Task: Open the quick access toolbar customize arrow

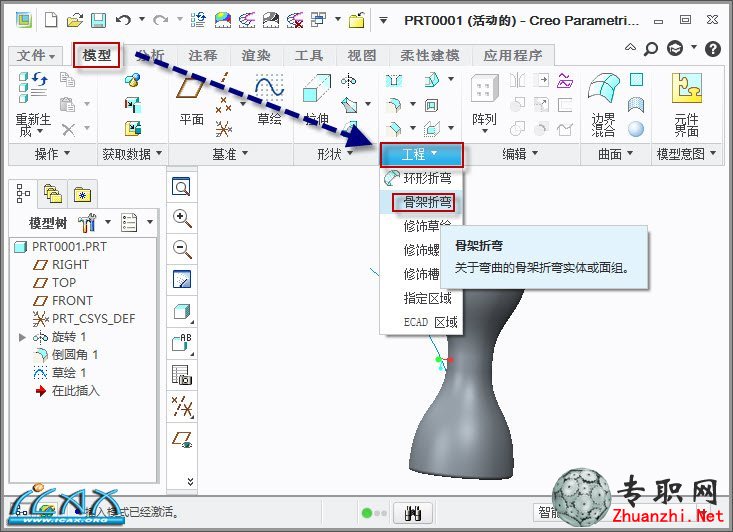Action: [383, 20]
